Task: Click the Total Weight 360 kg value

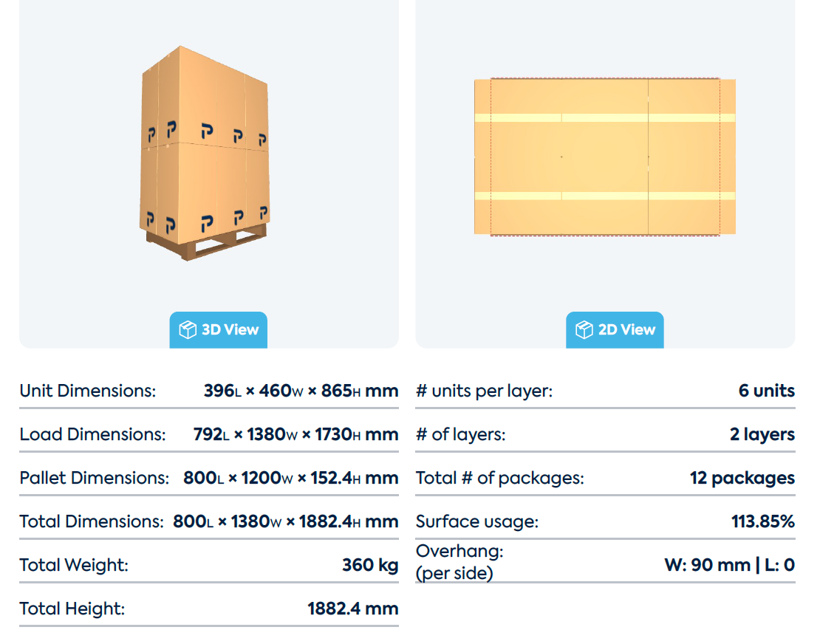Action: point(370,565)
